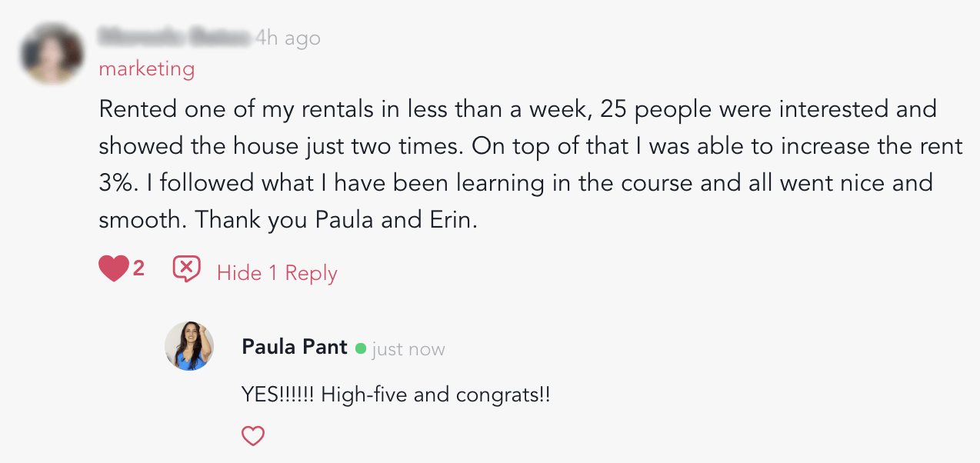The height and width of the screenshot is (463, 980).
Task: Open the post permalink via "4h ago"
Action: coord(288,38)
